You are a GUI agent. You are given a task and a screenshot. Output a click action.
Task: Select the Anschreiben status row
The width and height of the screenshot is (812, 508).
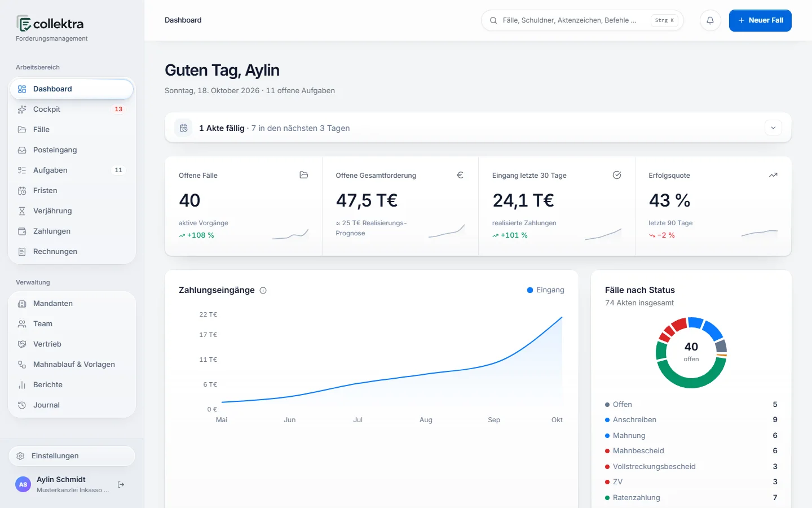pos(691,420)
